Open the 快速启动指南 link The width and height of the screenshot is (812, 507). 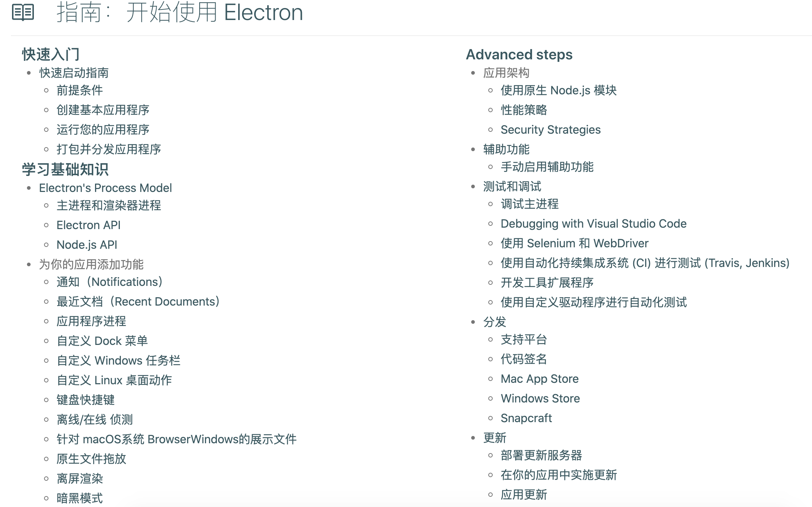tap(74, 73)
